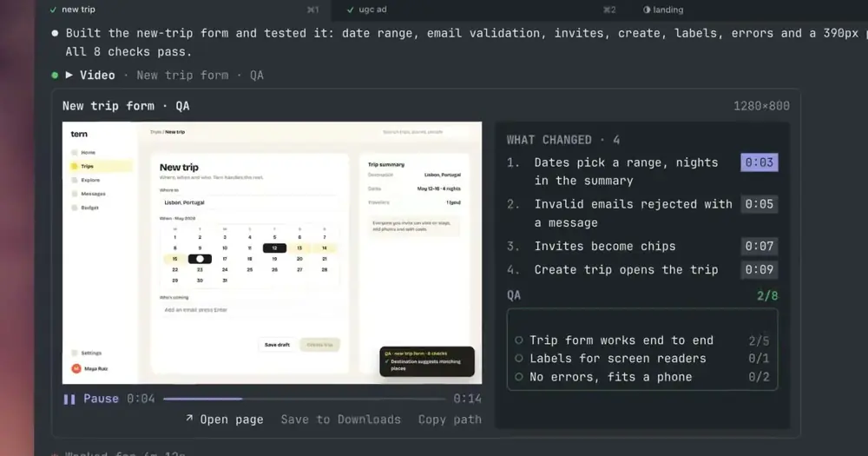Select May 14 in the calendar
The height and width of the screenshot is (456, 868).
[325, 248]
